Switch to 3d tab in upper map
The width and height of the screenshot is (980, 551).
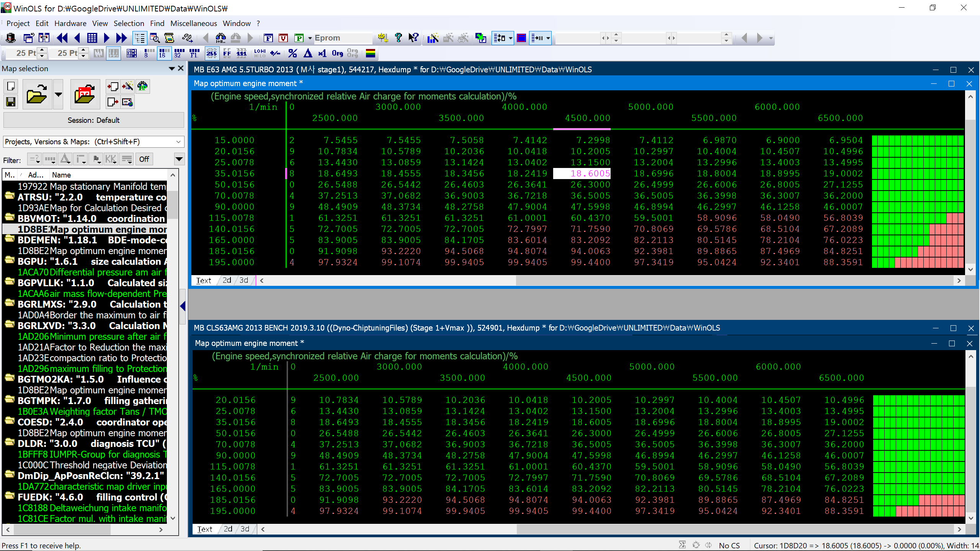pos(244,280)
